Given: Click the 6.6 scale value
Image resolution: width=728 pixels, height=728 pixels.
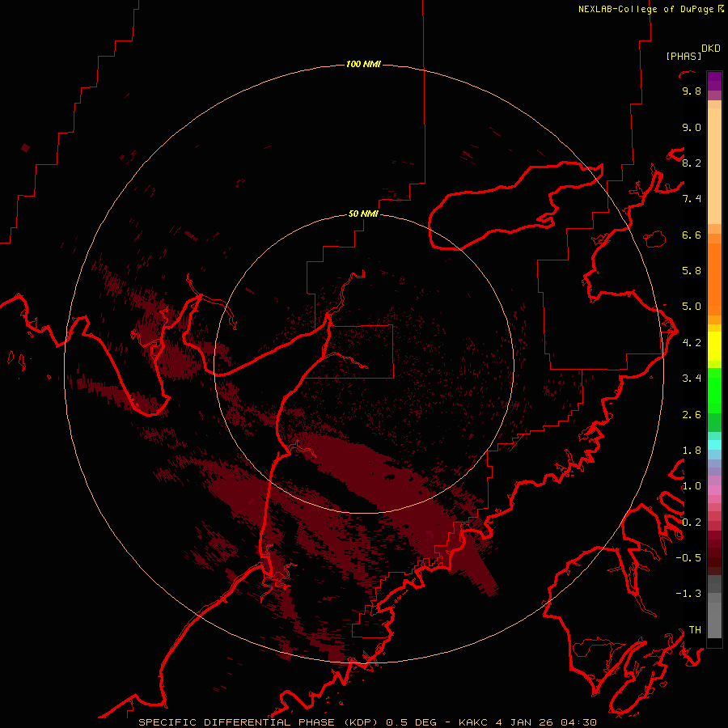Looking at the screenshot, I should click(x=692, y=235).
